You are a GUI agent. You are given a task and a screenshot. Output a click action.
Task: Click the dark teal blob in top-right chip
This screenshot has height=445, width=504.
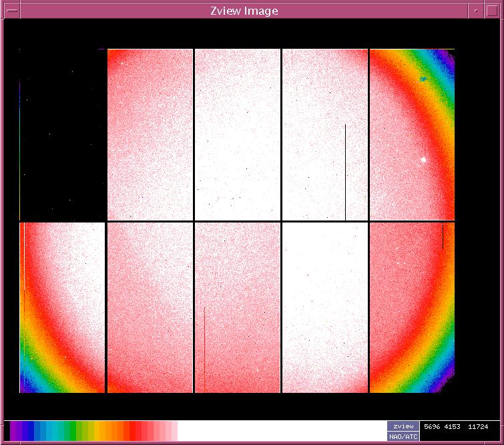click(x=423, y=80)
